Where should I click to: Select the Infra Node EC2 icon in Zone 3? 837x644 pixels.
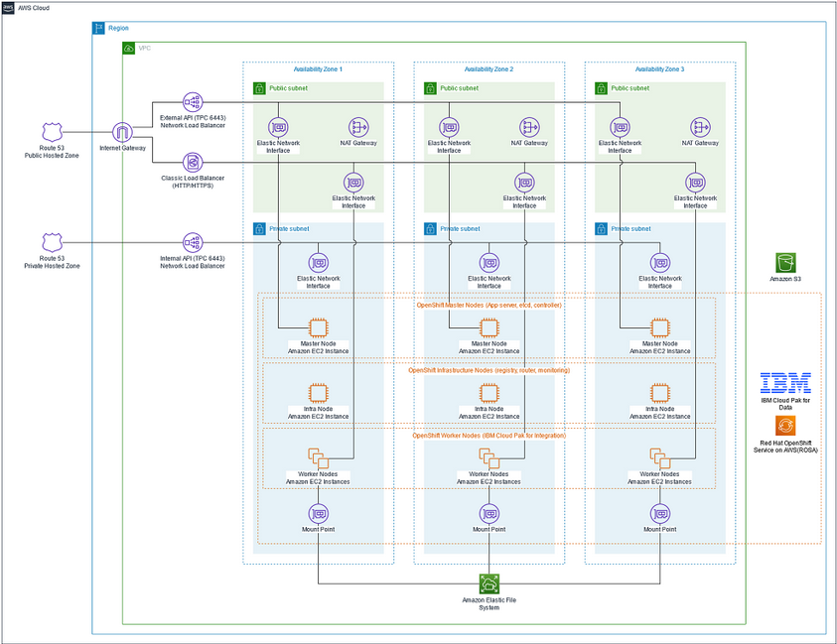click(x=660, y=393)
